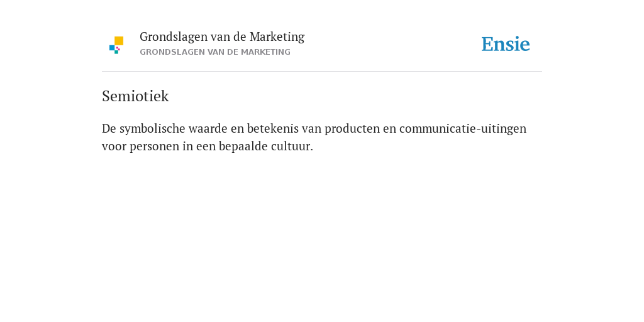Click the Semiotiek heading
Viewport: 644px width, 322px height.
(x=135, y=96)
